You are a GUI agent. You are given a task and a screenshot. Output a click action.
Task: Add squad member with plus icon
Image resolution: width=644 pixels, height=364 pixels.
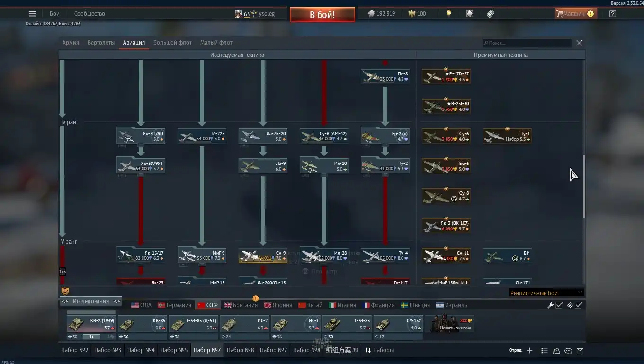(529, 351)
